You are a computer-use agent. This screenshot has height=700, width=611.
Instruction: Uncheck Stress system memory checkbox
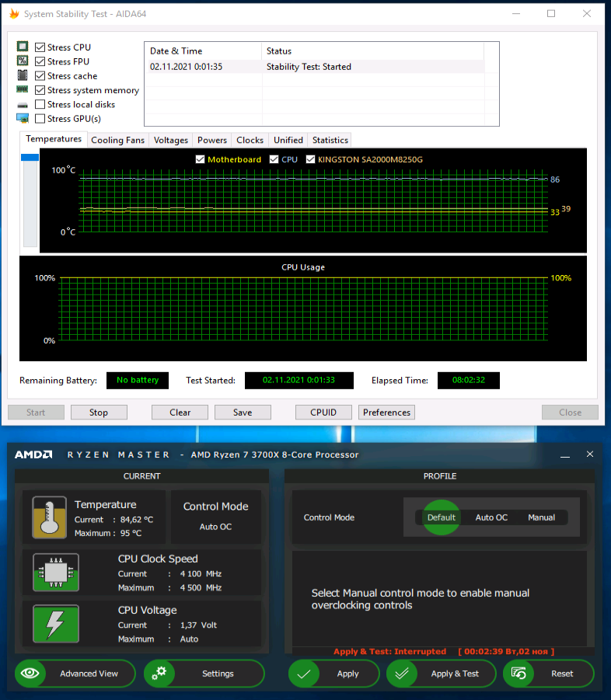click(x=40, y=89)
